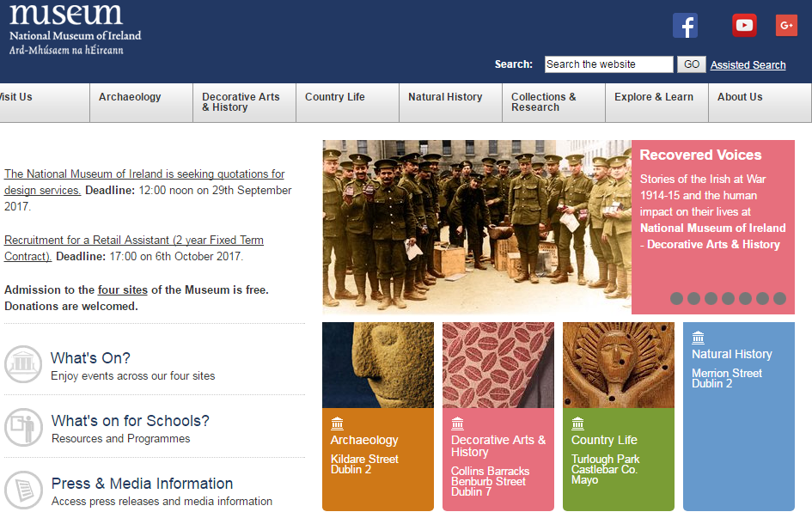The height and width of the screenshot is (518, 812).
Task: Click the 'Natural History' card title
Action: 732,354
